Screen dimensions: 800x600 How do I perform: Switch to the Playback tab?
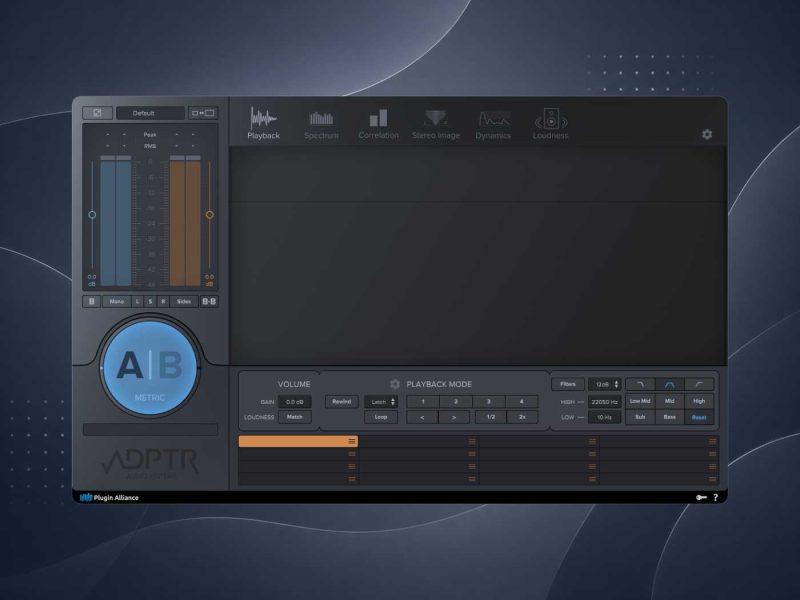coord(263,123)
